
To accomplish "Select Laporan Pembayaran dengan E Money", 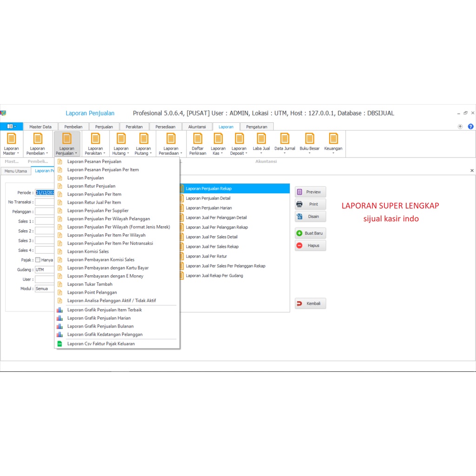I will [x=117, y=276].
